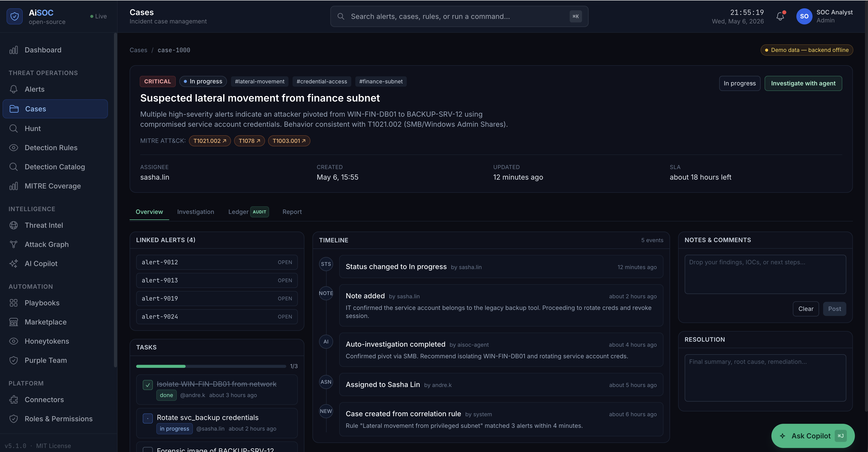Click the Hunt magnifier icon
The image size is (868, 452).
click(x=13, y=128)
